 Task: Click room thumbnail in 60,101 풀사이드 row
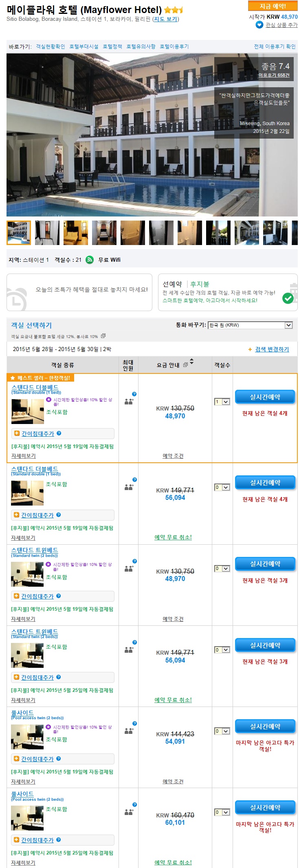tap(27, 818)
